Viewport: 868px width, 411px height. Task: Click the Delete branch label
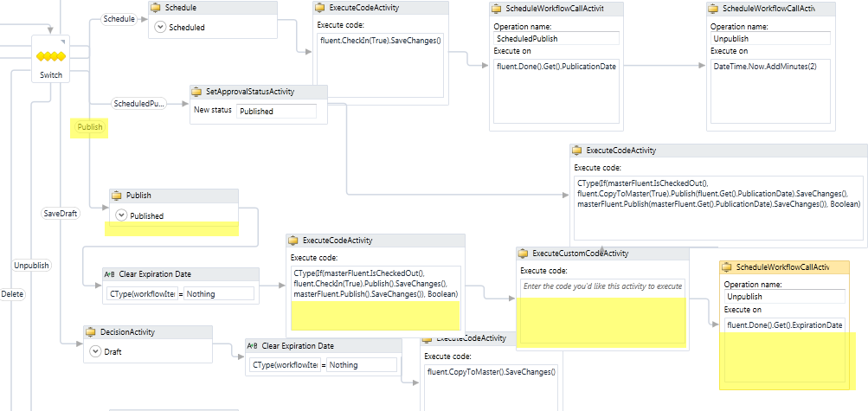pyautogui.click(x=12, y=294)
